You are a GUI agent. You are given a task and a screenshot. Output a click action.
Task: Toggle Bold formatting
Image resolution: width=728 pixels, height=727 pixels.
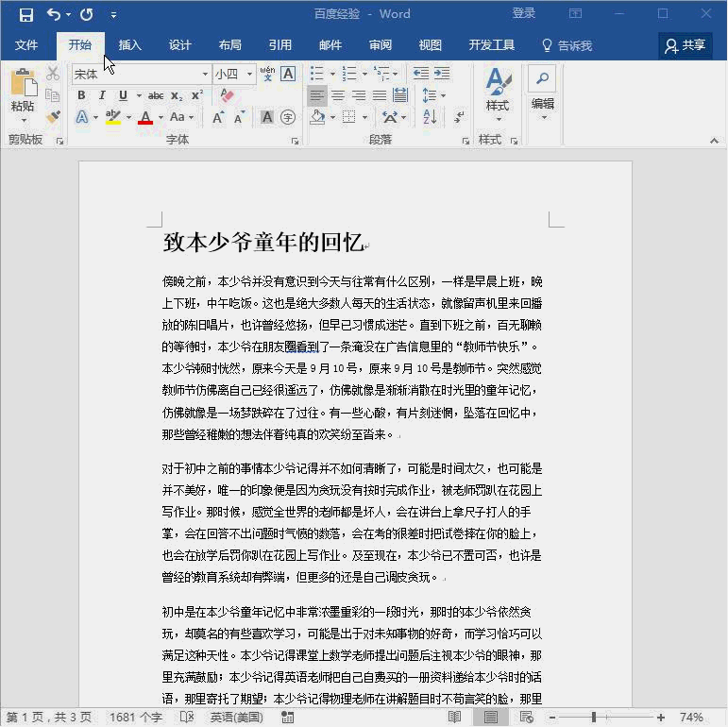point(81,95)
